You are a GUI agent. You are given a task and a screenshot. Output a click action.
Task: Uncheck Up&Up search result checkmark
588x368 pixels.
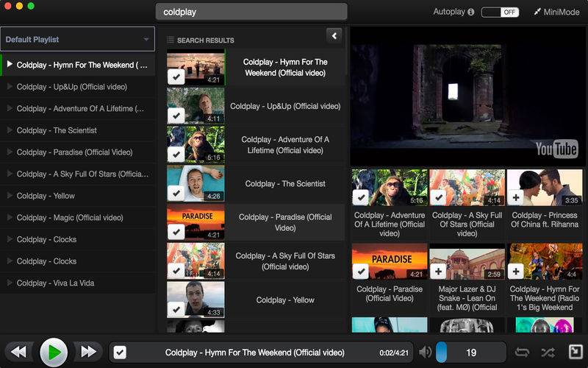(x=176, y=116)
